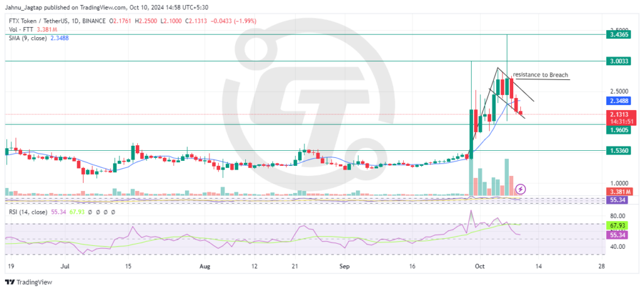Click the 1.5360 price axis label

coord(618,151)
